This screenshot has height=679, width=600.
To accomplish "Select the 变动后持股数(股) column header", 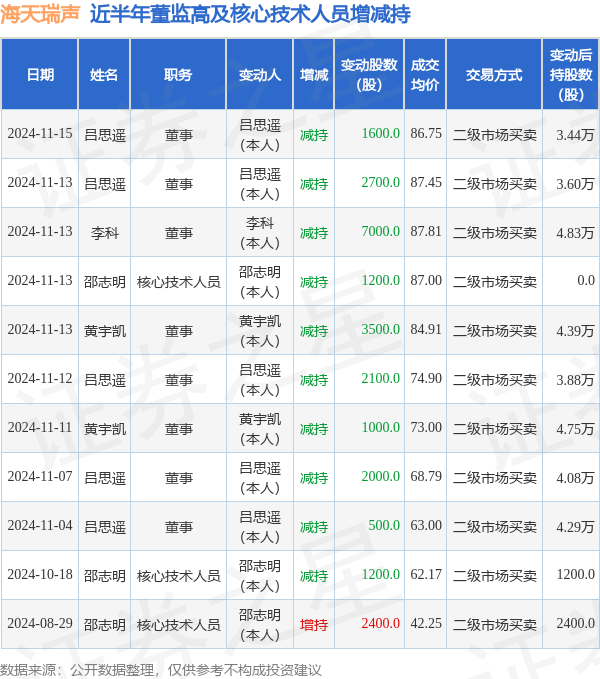I will 571,74.
